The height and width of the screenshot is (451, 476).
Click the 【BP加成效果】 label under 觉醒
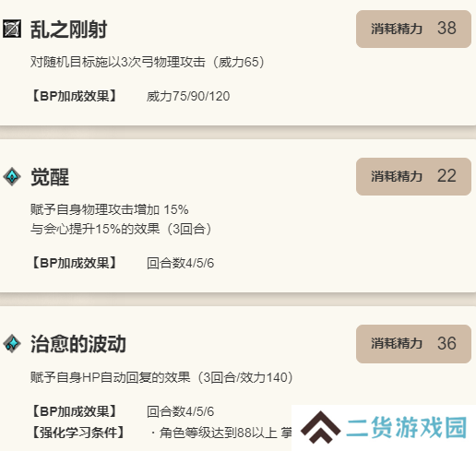coord(74,263)
